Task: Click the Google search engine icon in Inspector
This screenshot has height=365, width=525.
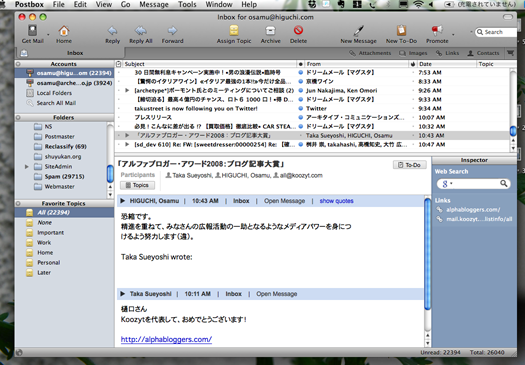Action: tap(445, 184)
